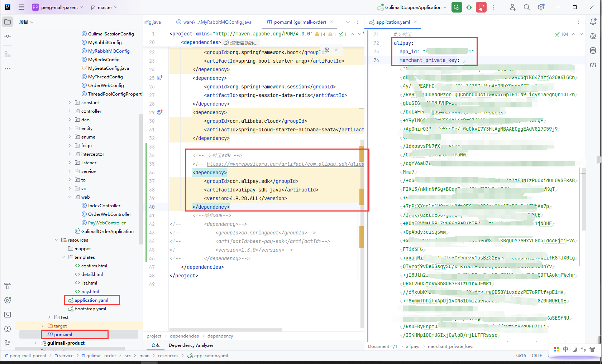Expand the gulimall-product module
The image size is (602, 364).
[x=36, y=343]
